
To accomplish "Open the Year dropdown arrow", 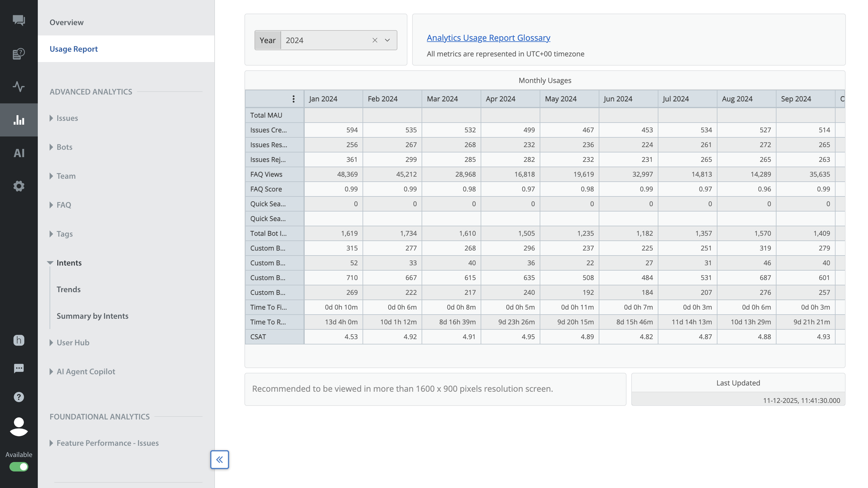I will [x=387, y=40].
